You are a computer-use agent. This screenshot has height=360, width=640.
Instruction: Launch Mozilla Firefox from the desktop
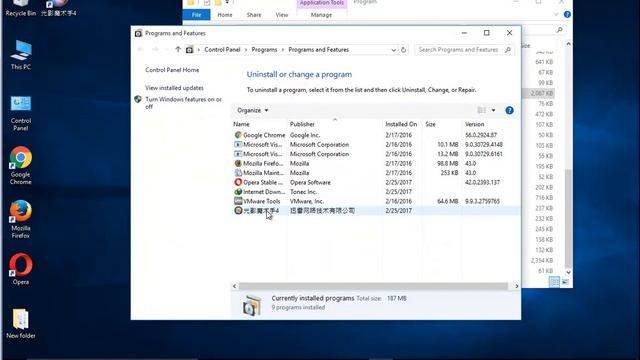point(20,219)
